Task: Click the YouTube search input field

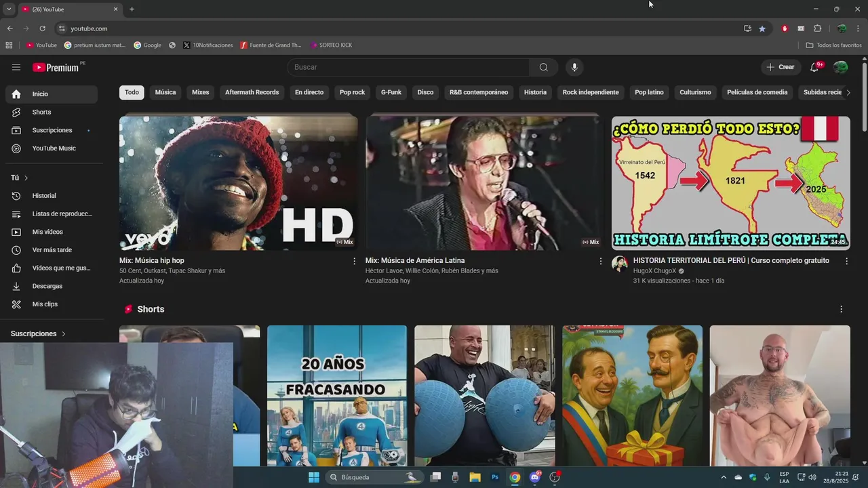Action: click(409, 67)
